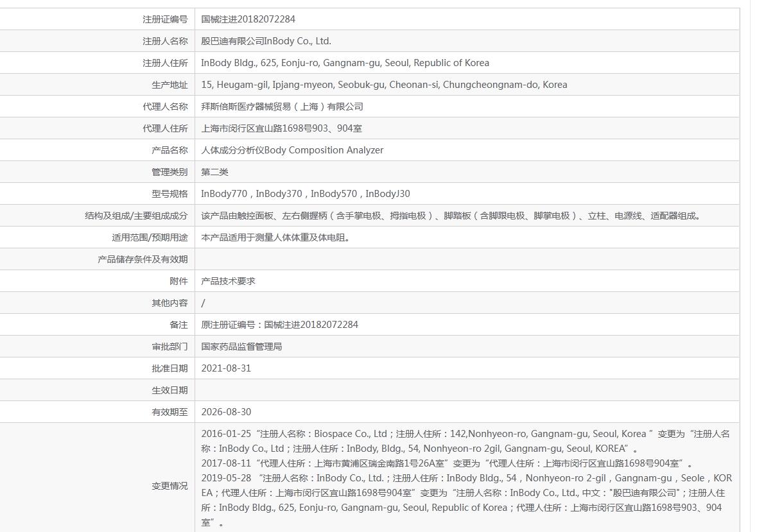Click the 型号规格 label
The height and width of the screenshot is (532, 757).
coord(170,194)
